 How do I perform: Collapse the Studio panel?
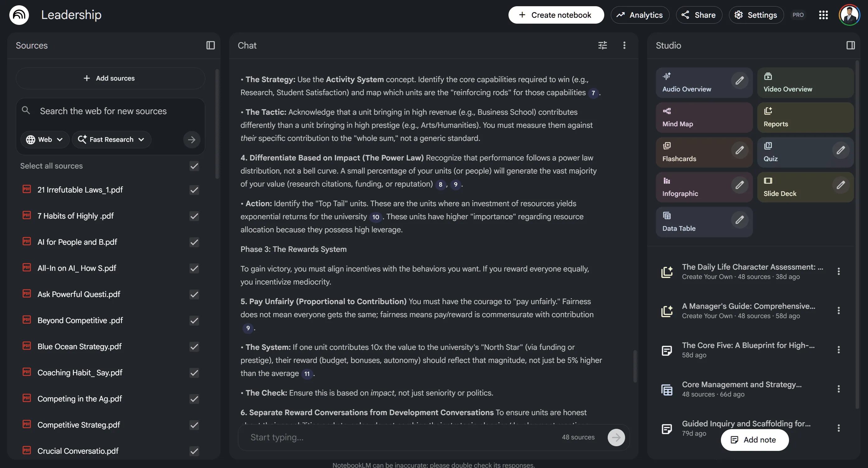[x=851, y=45]
